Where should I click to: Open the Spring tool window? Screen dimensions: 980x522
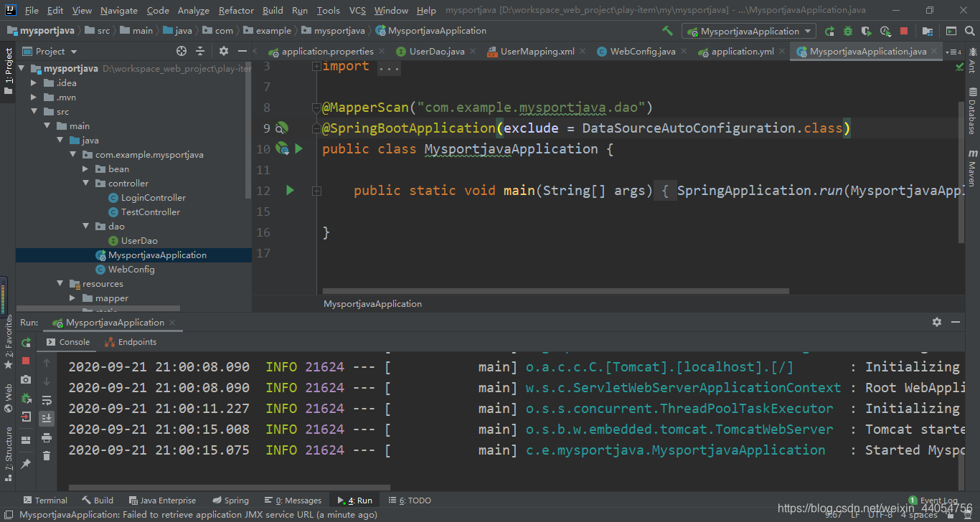(x=231, y=500)
